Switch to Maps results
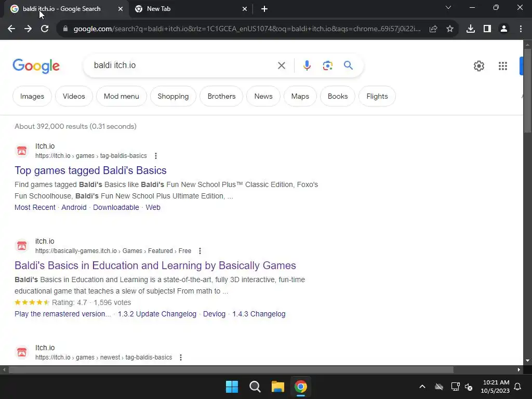 (x=300, y=96)
